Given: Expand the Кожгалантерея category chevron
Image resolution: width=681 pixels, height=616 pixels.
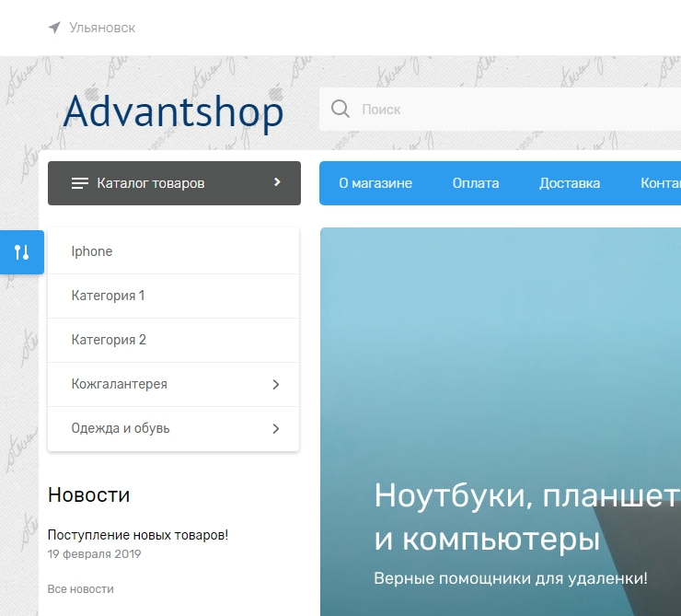Looking at the screenshot, I should [x=275, y=385].
